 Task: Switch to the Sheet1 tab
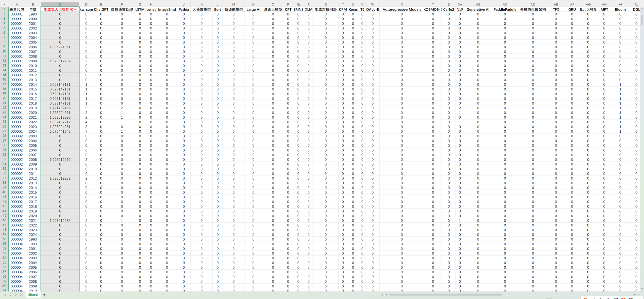[x=33, y=295]
